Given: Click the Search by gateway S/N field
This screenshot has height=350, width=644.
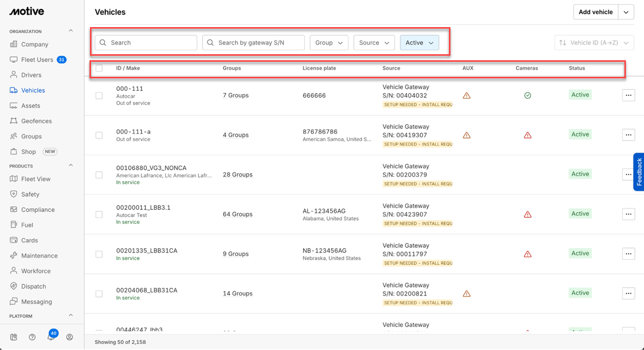Looking at the screenshot, I should (x=253, y=43).
